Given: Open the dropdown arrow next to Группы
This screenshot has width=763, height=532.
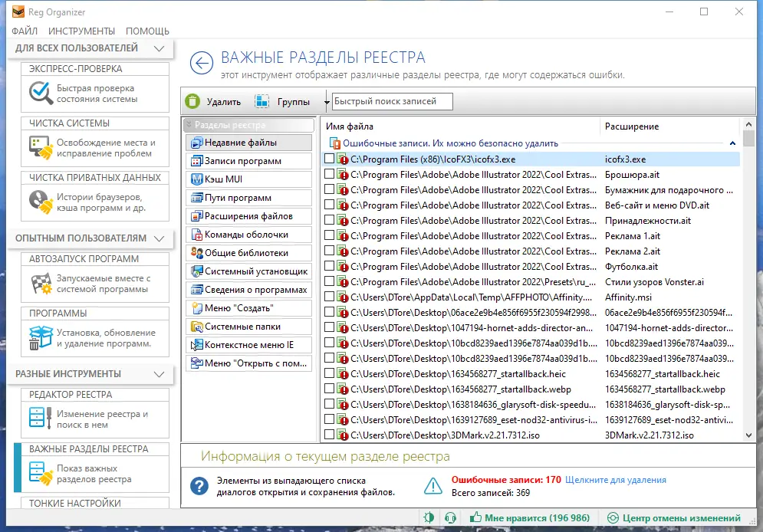Looking at the screenshot, I should click(327, 102).
